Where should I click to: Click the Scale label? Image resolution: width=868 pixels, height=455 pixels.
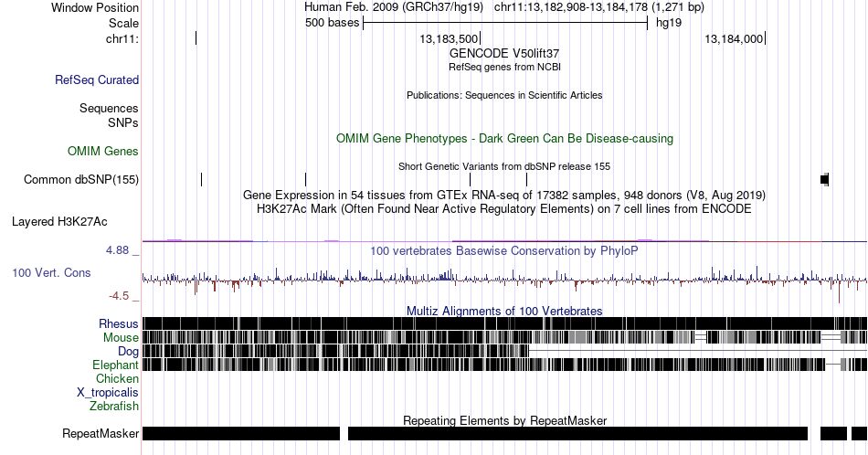(123, 23)
